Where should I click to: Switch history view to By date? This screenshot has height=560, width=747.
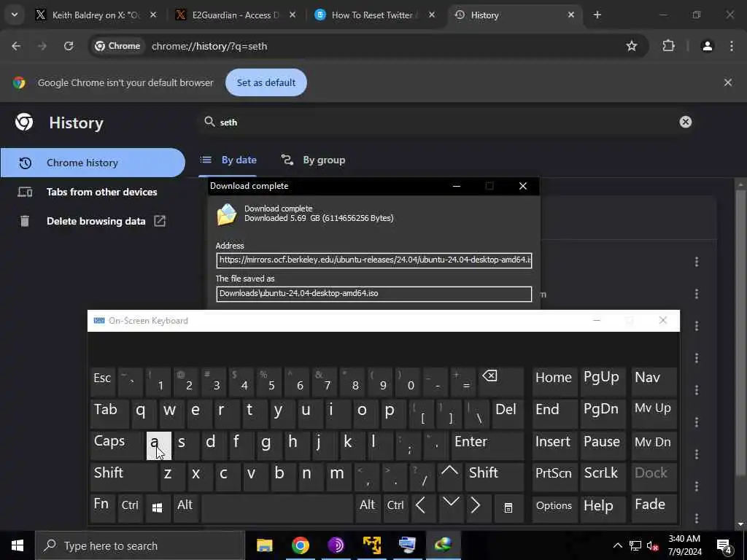pos(228,160)
